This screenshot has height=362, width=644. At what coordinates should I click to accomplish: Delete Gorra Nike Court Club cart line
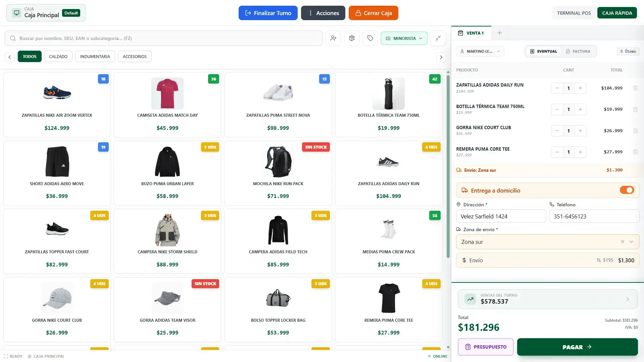coord(635,131)
